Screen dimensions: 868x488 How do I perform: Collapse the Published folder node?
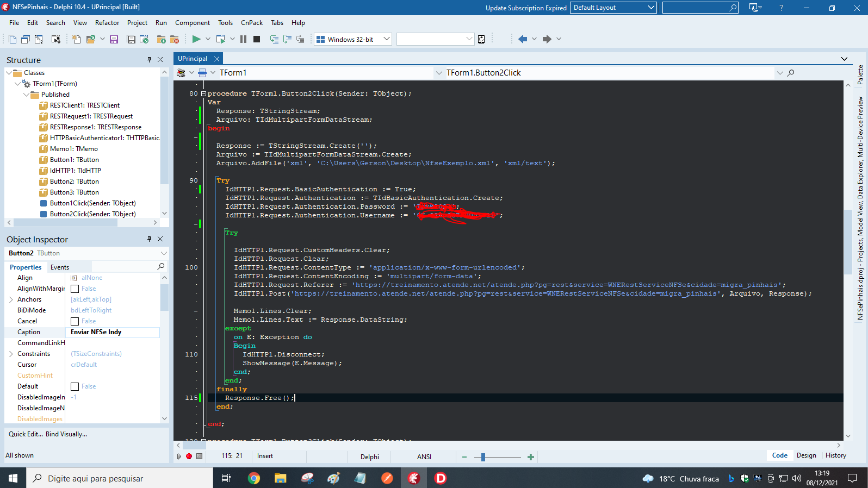click(26, 95)
